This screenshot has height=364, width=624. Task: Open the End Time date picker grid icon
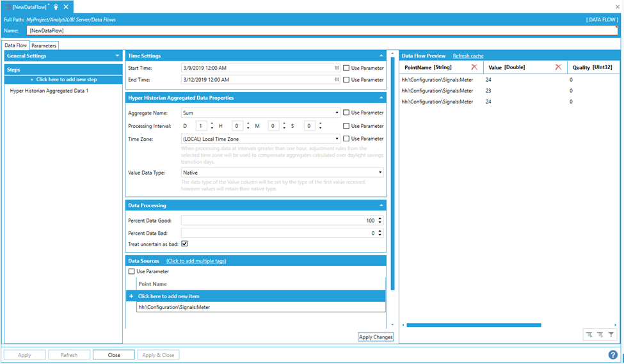coord(337,80)
